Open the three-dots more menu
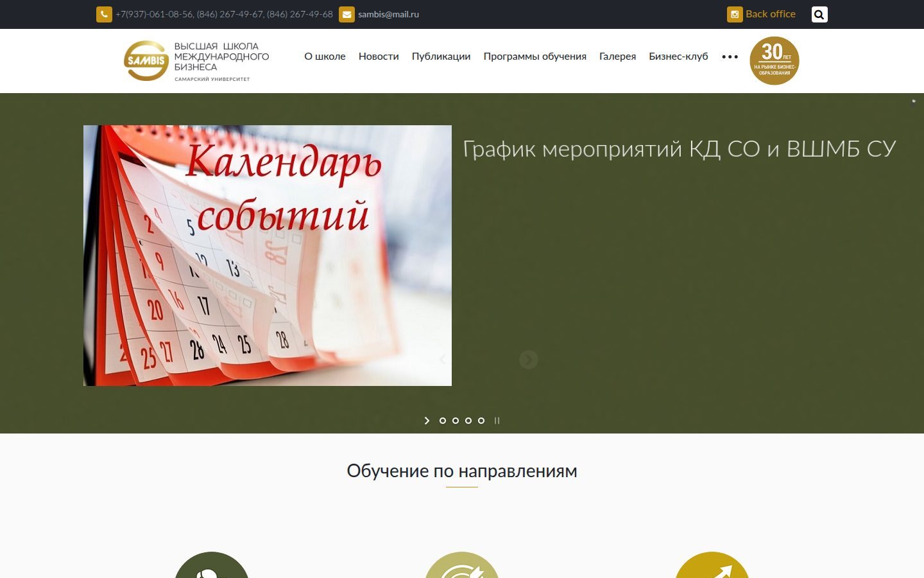 [730, 57]
